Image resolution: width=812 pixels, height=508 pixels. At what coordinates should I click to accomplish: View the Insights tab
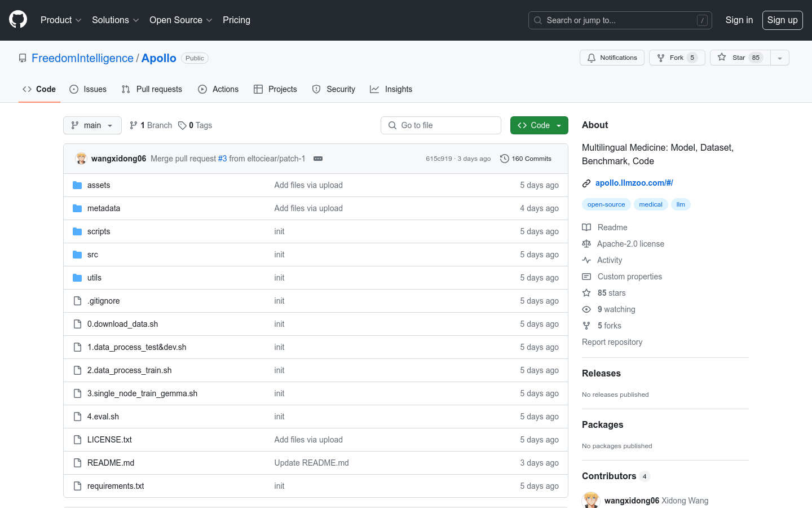coord(391,89)
